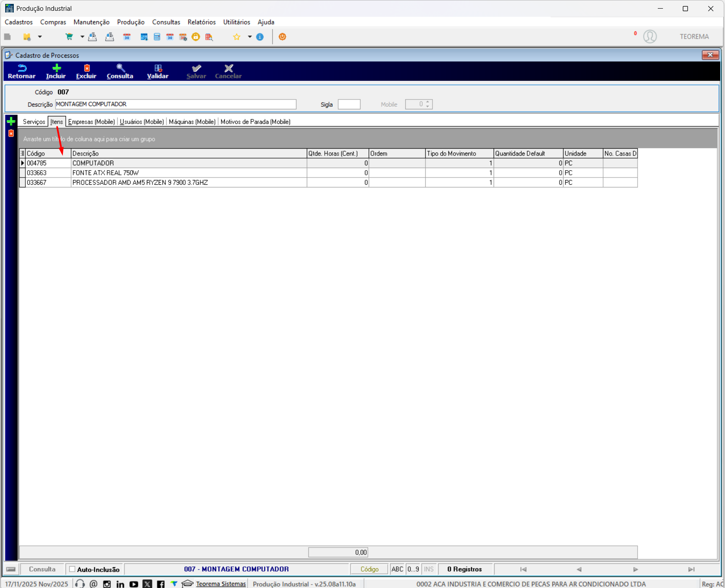Click the blue information icon

point(260,37)
